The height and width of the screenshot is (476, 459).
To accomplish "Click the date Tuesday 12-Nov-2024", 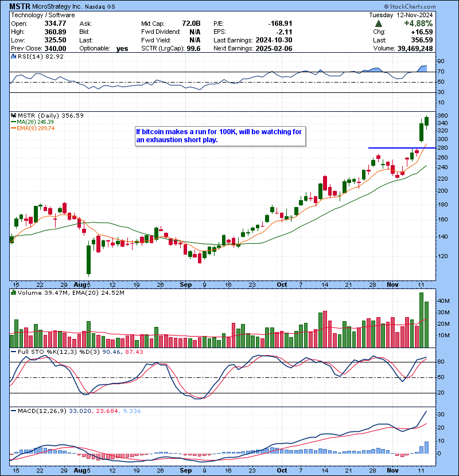I will (401, 15).
